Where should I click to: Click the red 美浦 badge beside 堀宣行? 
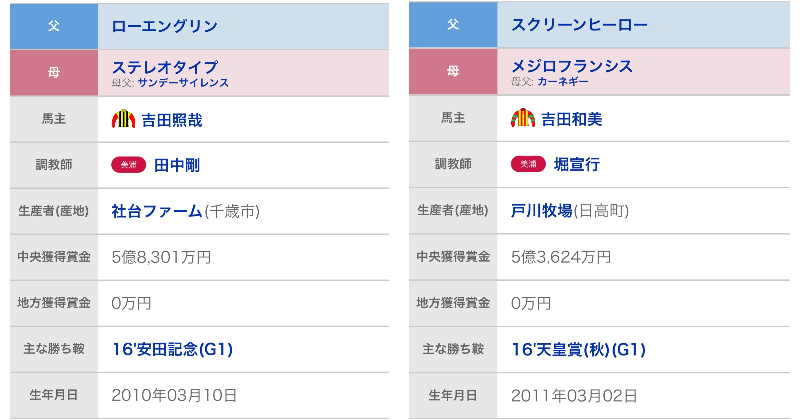click(528, 165)
